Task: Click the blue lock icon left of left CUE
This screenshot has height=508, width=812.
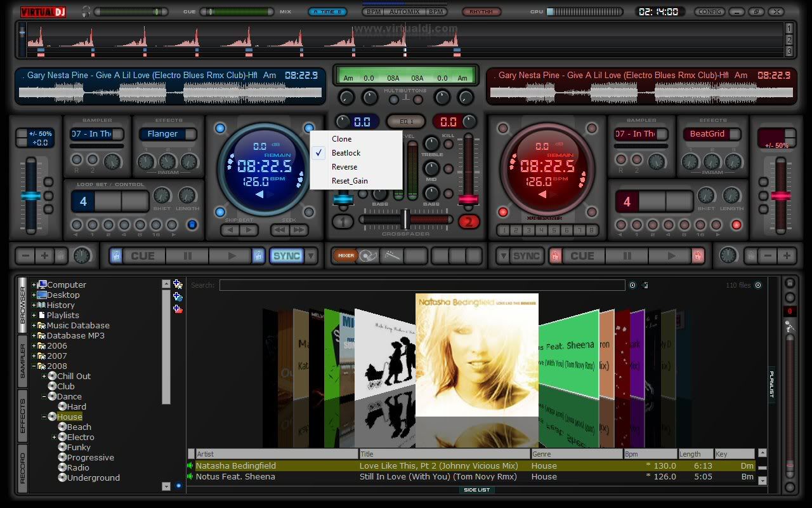Action: [x=116, y=256]
